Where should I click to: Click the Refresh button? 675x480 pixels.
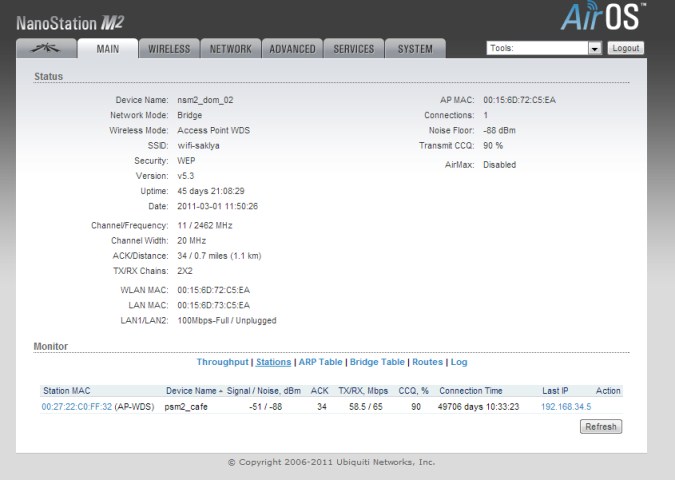click(601, 427)
